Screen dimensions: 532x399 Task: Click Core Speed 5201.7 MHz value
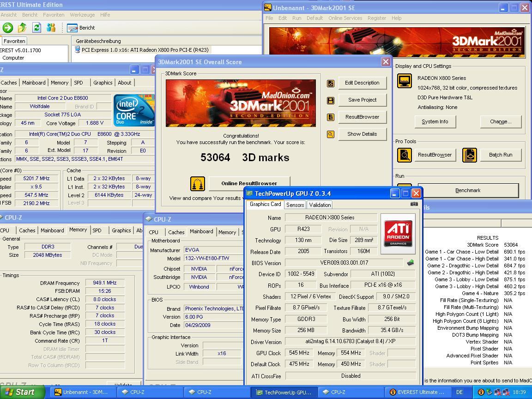coord(36,178)
